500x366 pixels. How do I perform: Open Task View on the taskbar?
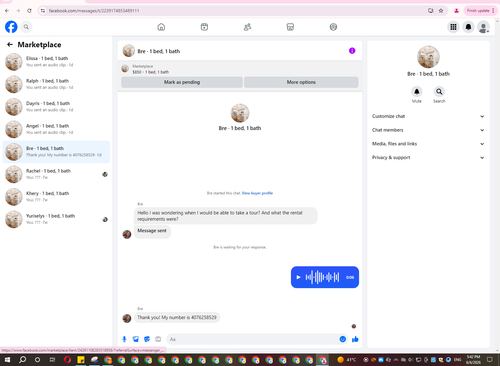click(x=52, y=360)
